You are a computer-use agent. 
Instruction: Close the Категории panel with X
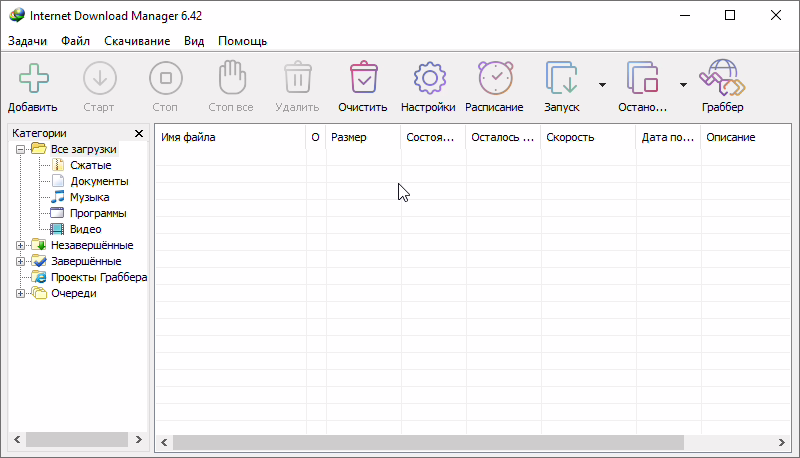point(139,133)
